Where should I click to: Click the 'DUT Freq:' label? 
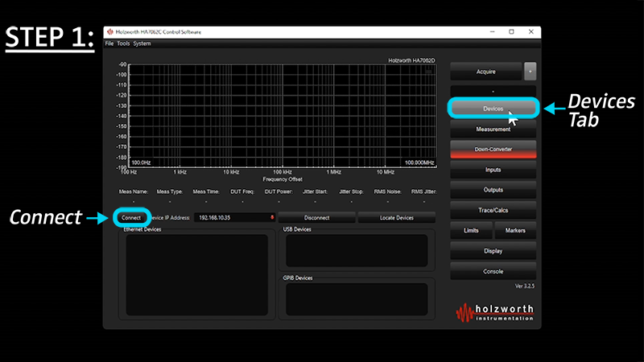tap(242, 191)
